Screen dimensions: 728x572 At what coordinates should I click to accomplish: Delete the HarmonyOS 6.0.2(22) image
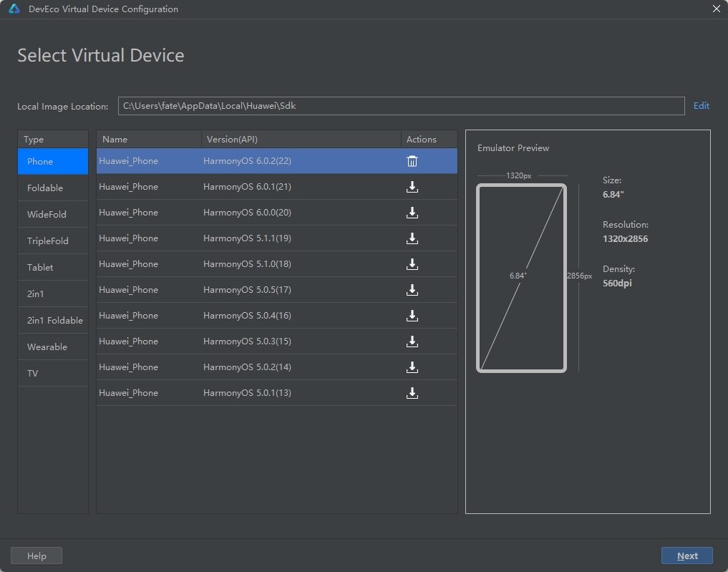pyautogui.click(x=412, y=161)
